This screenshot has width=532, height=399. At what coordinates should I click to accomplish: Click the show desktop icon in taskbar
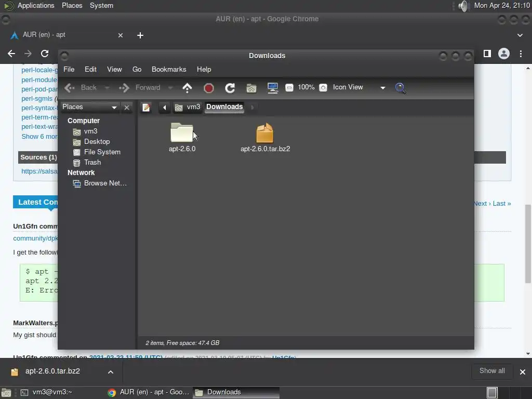tap(6, 393)
